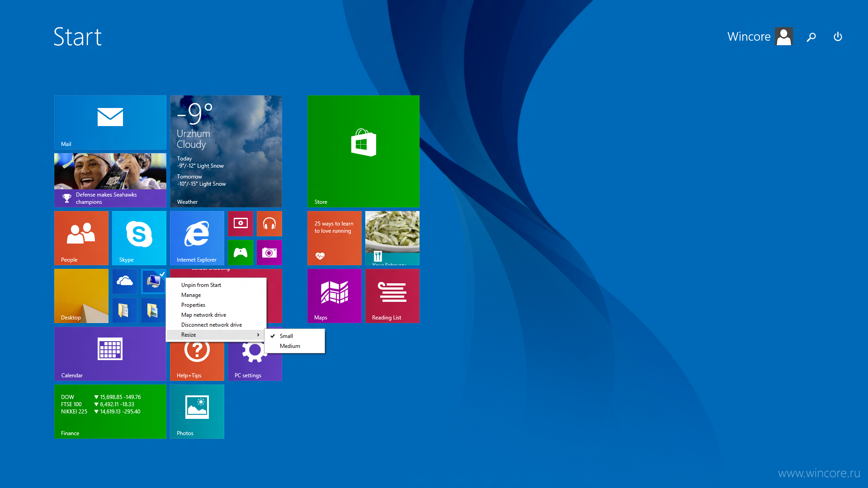The width and height of the screenshot is (868, 488).
Task: Launch the Store tile
Action: [x=363, y=151]
